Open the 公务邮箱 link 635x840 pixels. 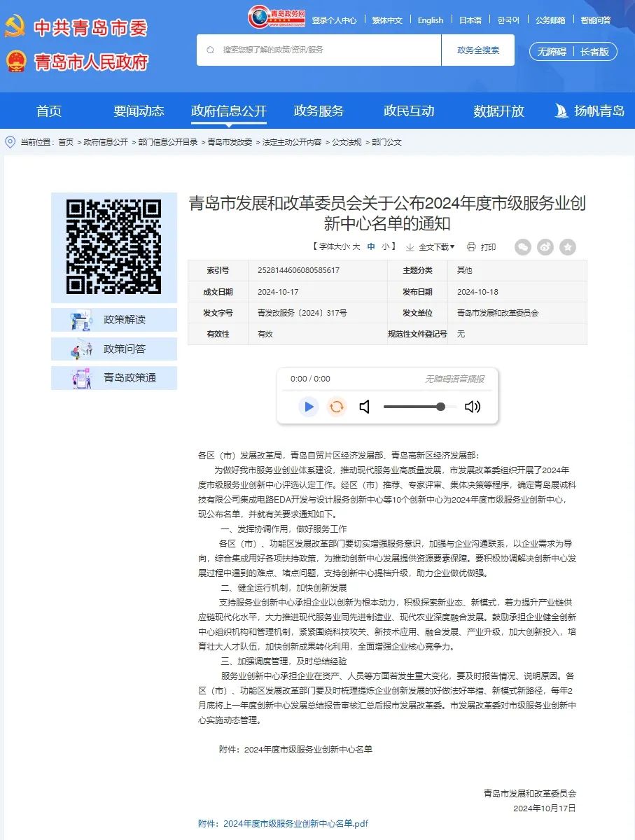(550, 20)
